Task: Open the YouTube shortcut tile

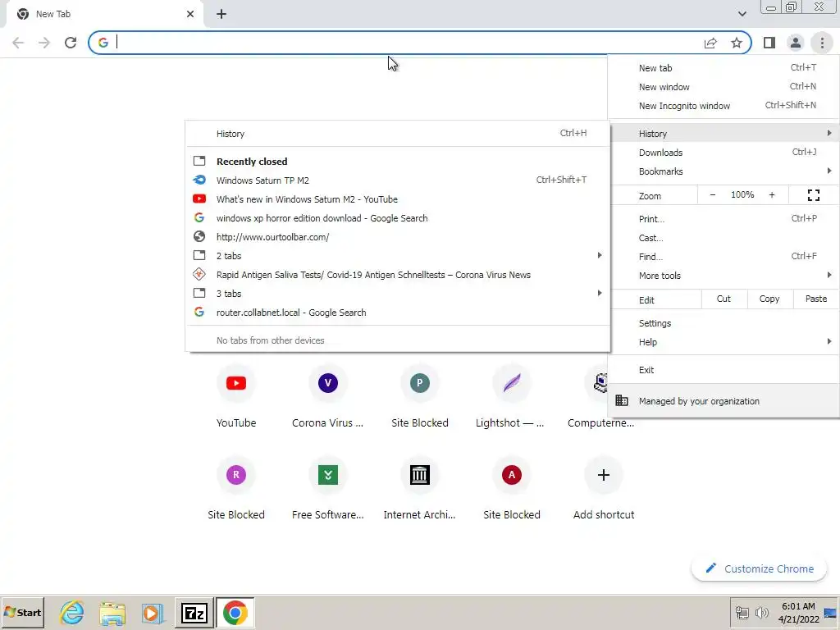Action: pyautogui.click(x=236, y=395)
